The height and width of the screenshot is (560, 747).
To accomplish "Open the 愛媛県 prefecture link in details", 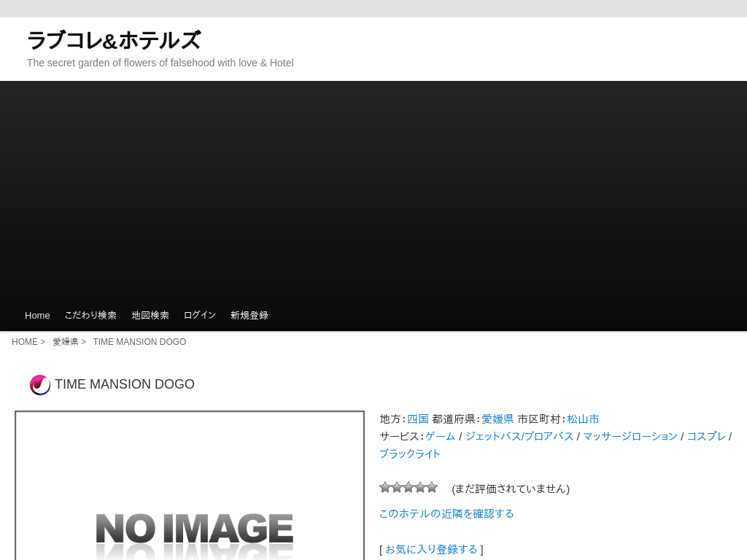I will 498,419.
